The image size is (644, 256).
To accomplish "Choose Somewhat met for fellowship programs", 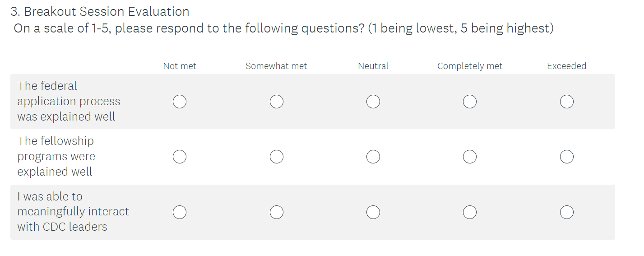I will (x=277, y=157).
